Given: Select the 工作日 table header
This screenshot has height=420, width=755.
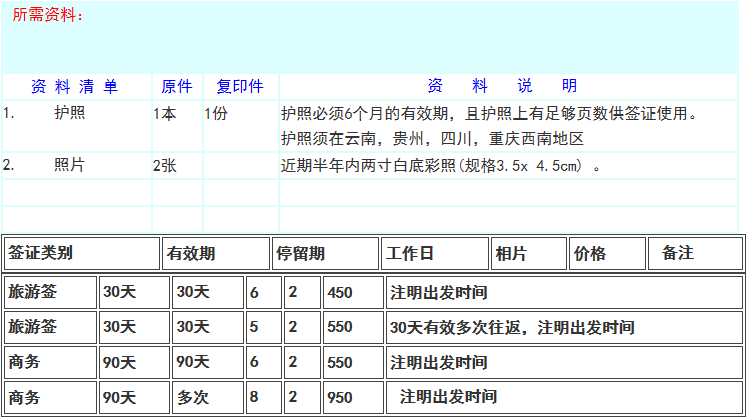Looking at the screenshot, I should pos(410,254).
